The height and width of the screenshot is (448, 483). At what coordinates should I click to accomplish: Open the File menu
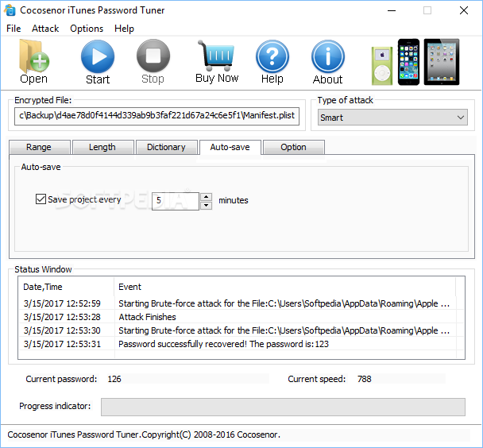pos(14,29)
